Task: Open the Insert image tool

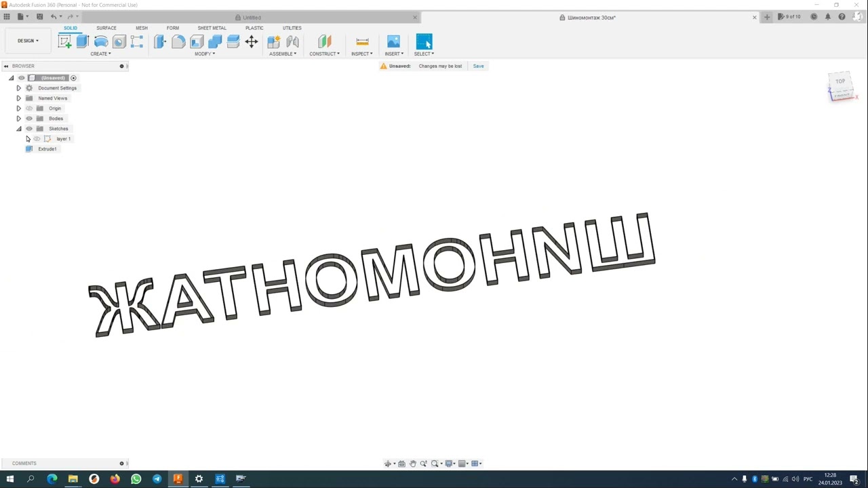Action: [393, 42]
